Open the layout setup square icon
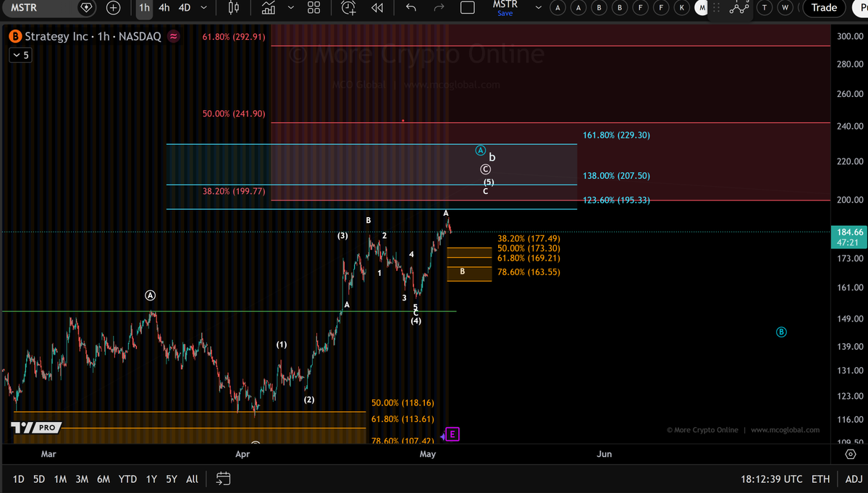Image resolution: width=868 pixels, height=493 pixels. [x=468, y=8]
